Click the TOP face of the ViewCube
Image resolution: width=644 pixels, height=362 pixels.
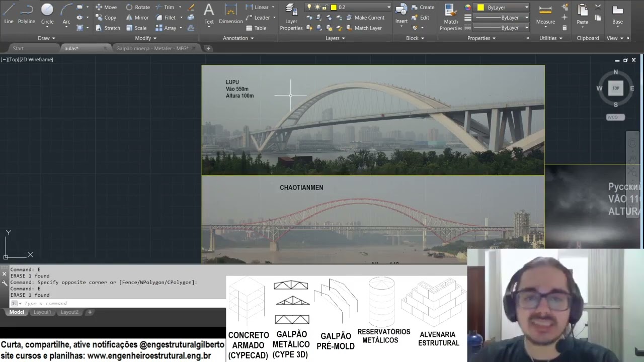[x=616, y=88]
